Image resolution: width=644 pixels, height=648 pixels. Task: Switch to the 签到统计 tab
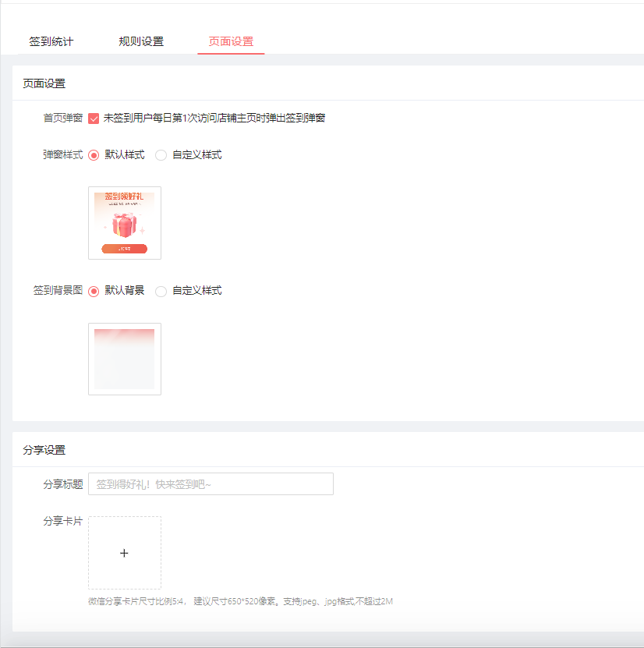[51, 41]
